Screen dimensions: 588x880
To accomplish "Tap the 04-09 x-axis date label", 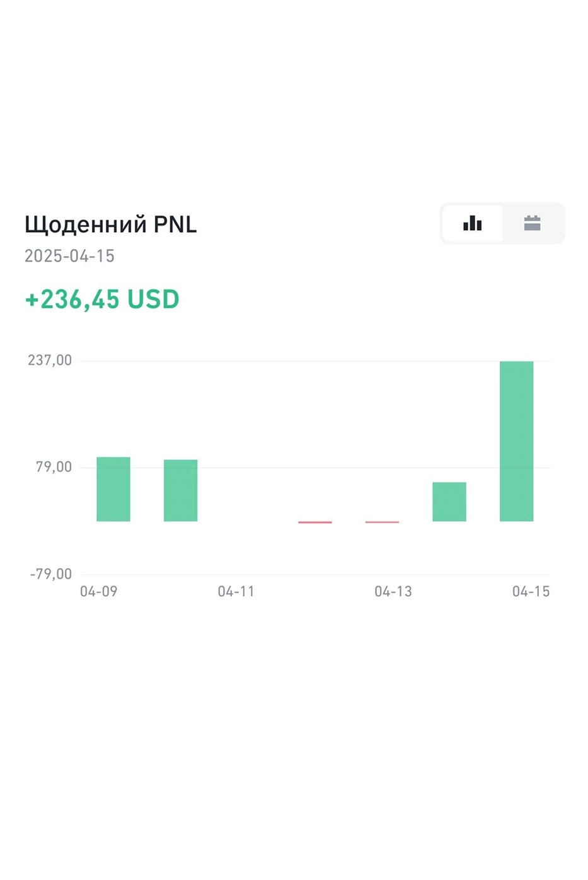I will [98, 591].
